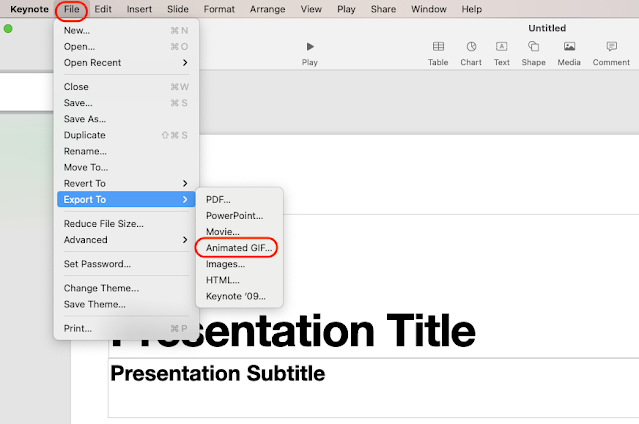Screen dimensions: 639x424
Task: Choose Save... from File menu
Action: pos(126,103)
